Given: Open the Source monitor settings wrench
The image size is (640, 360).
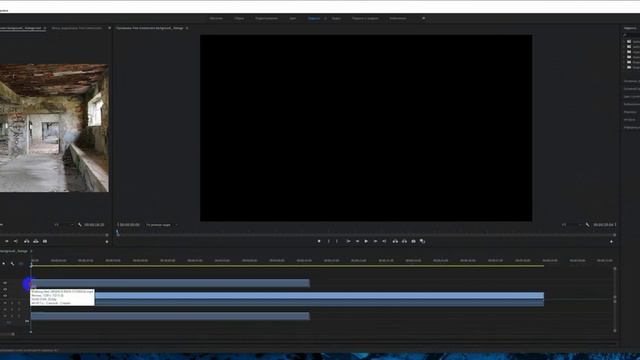Looking at the screenshot, I should click(80, 224).
